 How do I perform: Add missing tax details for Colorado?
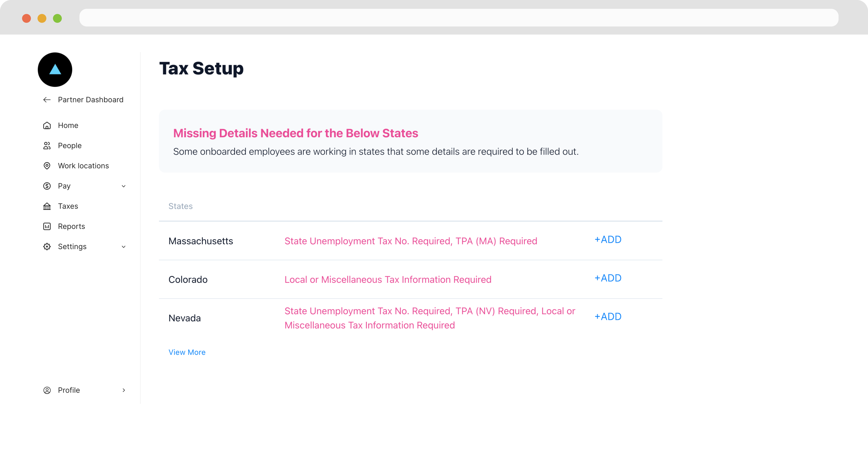click(x=608, y=278)
